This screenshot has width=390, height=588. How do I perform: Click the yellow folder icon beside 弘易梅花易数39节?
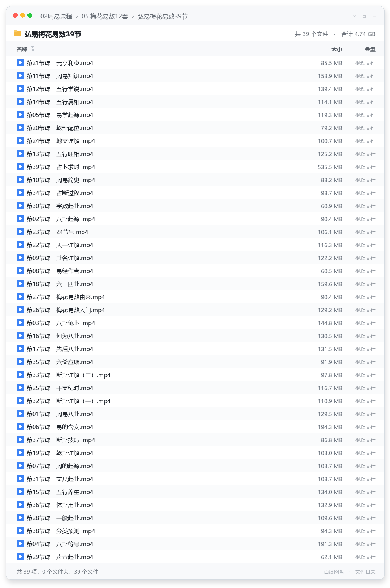click(x=17, y=34)
